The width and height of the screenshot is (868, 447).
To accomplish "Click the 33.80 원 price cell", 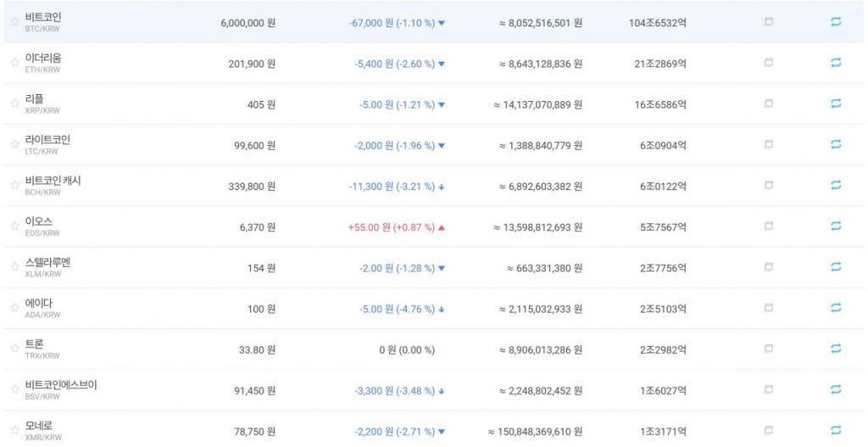I will (258, 350).
